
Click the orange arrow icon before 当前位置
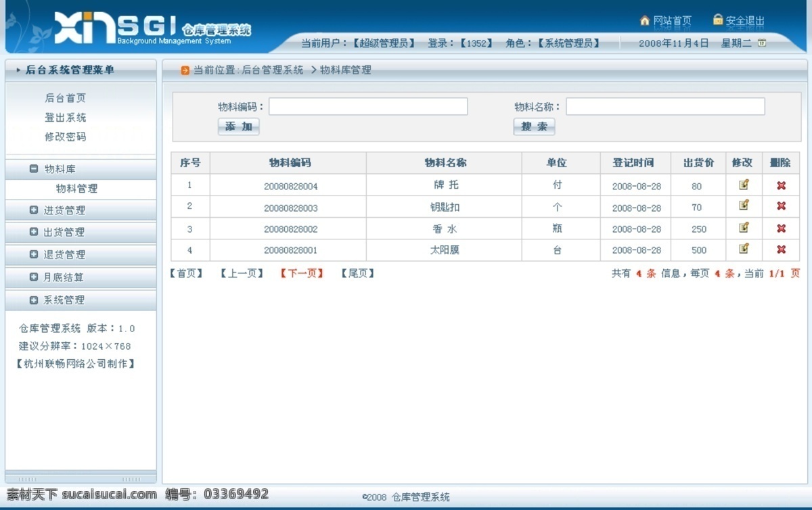(185, 70)
